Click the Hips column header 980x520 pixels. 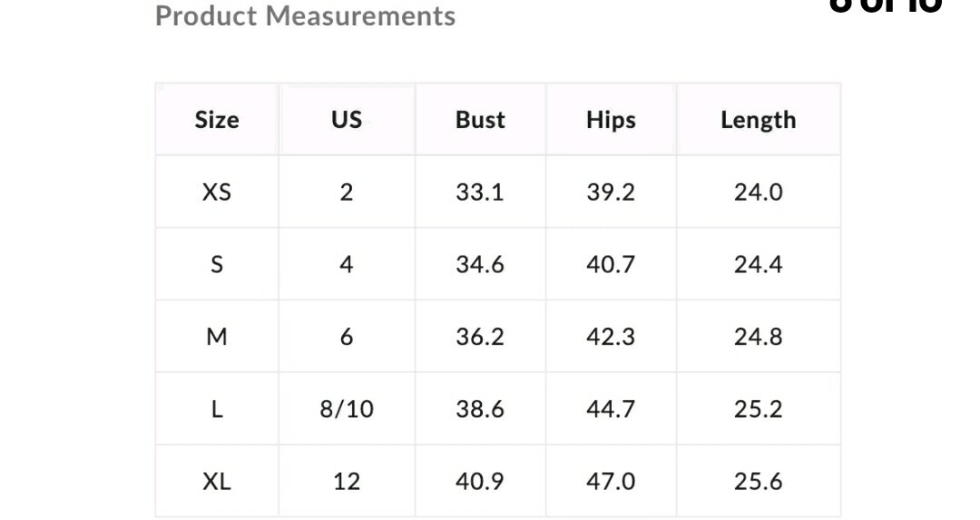pyautogui.click(x=611, y=120)
